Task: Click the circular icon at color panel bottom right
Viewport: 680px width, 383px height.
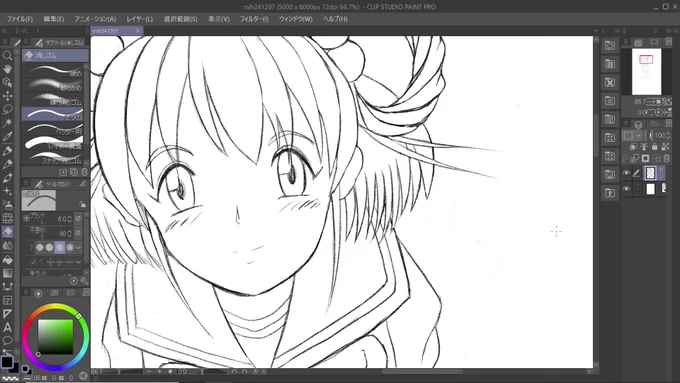Action: pyautogui.click(x=83, y=375)
